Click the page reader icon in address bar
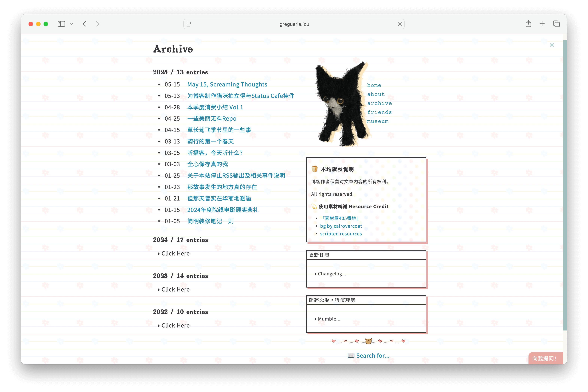Screen dimensions: 588x392 tap(189, 24)
